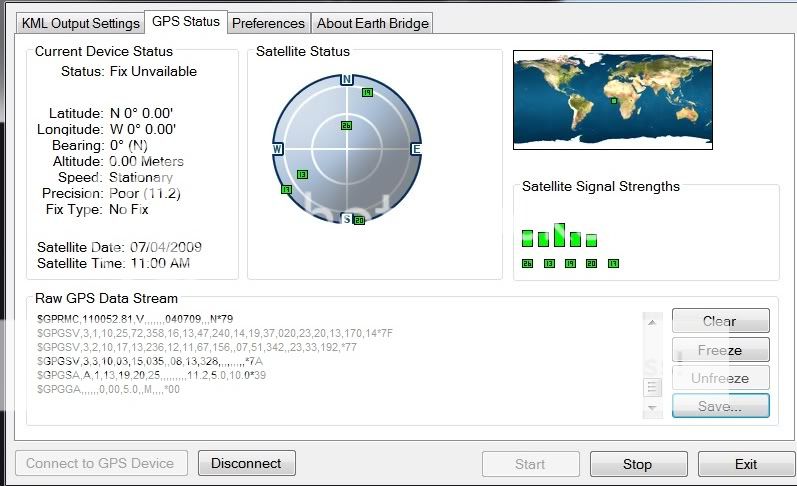The height and width of the screenshot is (486, 797).
Task: Switch to the Preferences tab
Action: 268,23
